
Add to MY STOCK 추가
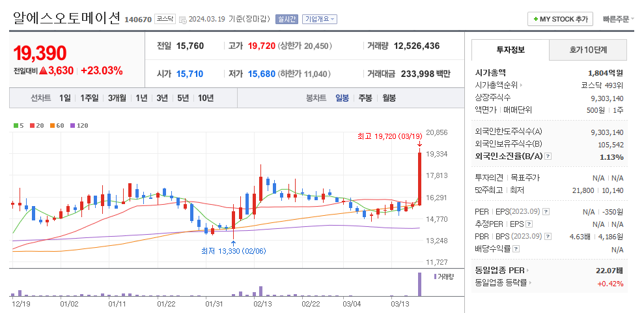[x=560, y=19]
